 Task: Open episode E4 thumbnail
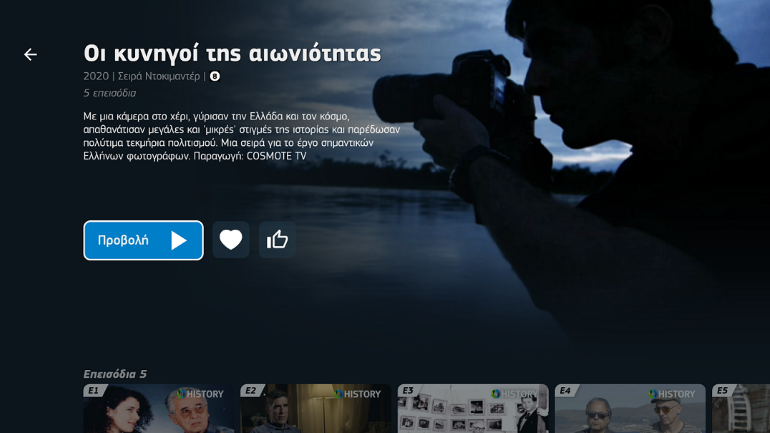(629, 412)
